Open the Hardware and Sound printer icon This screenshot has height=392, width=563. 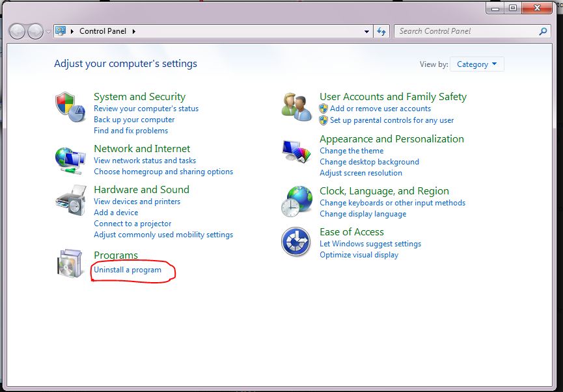coord(71,200)
